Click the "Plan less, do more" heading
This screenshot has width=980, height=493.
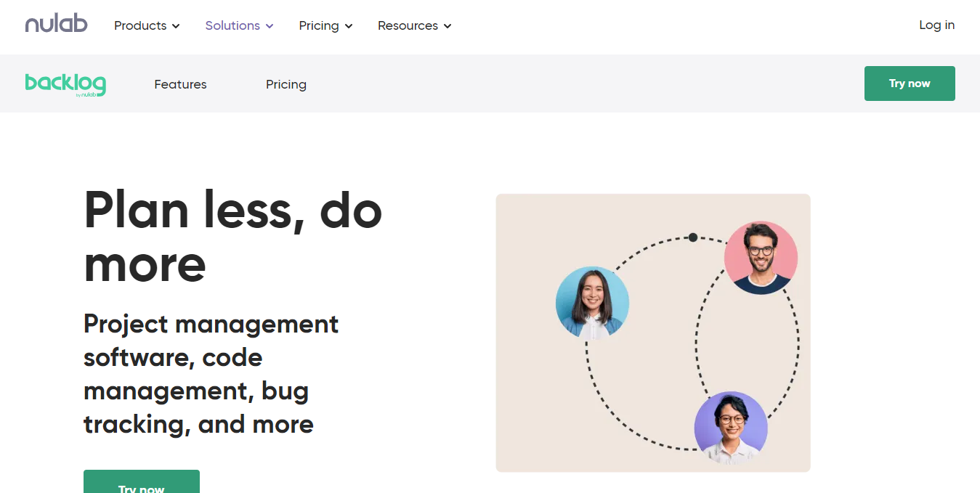232,237
